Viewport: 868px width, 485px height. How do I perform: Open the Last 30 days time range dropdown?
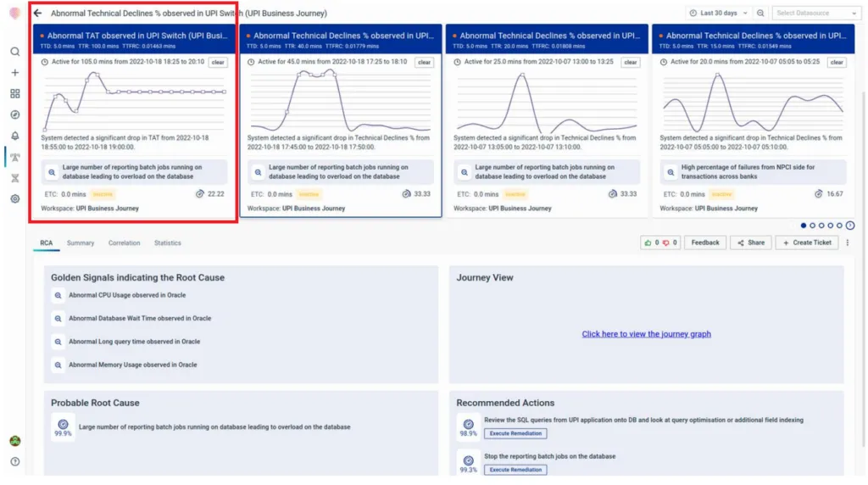point(718,13)
